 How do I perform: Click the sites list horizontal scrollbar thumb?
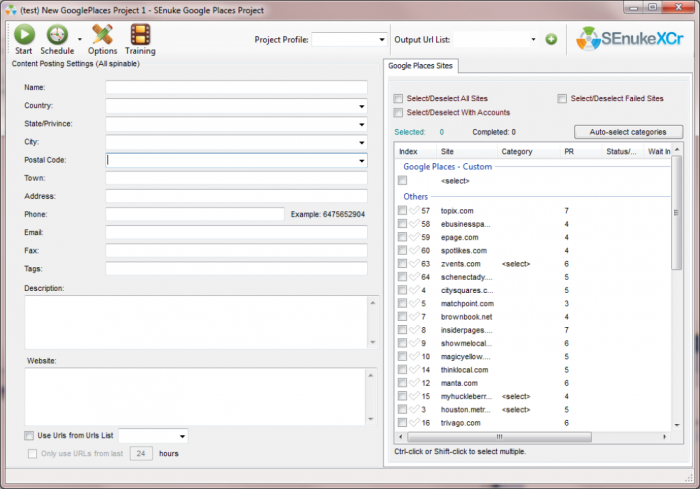click(x=500, y=437)
